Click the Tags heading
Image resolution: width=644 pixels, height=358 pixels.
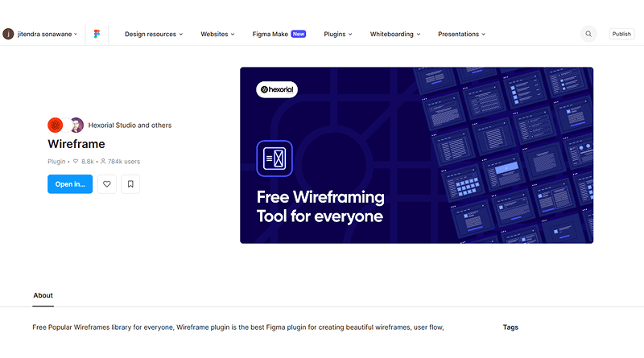coord(510,327)
